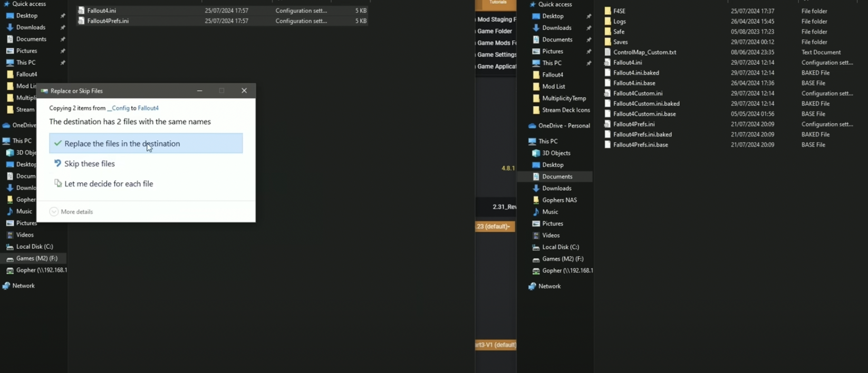Click the OneDrive - Personal cloud icon
868x373 pixels.
pyautogui.click(x=532, y=126)
